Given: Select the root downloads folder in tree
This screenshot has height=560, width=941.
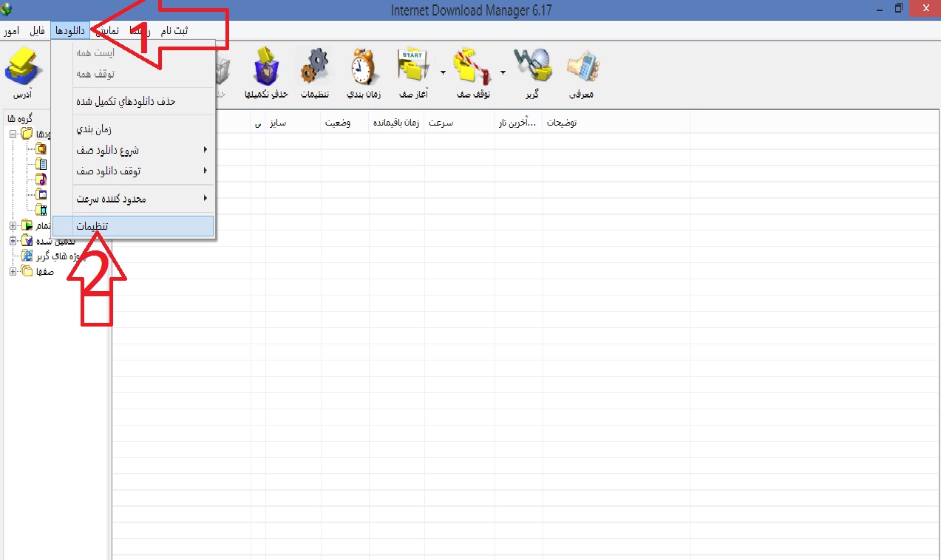Looking at the screenshot, I should (27, 134).
